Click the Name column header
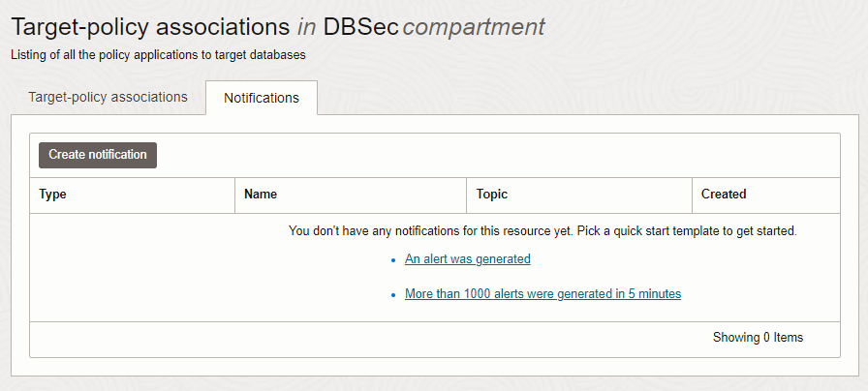 (x=261, y=195)
